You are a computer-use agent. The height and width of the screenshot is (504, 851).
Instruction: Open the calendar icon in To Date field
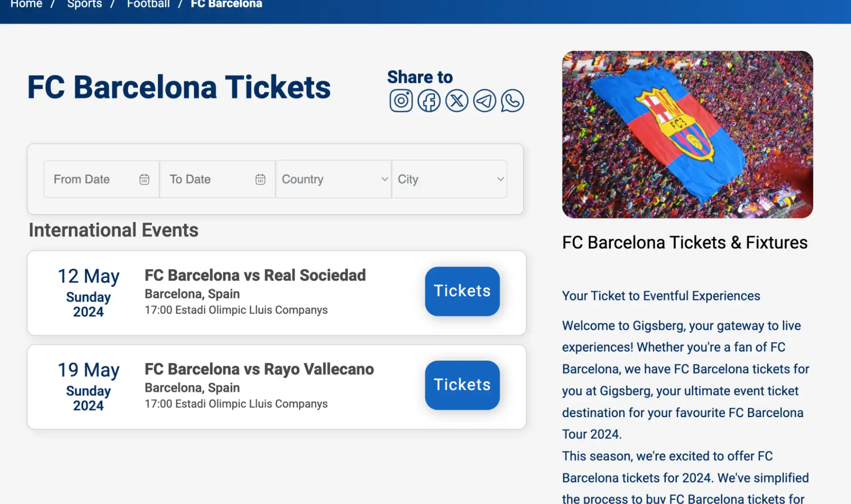[261, 179]
